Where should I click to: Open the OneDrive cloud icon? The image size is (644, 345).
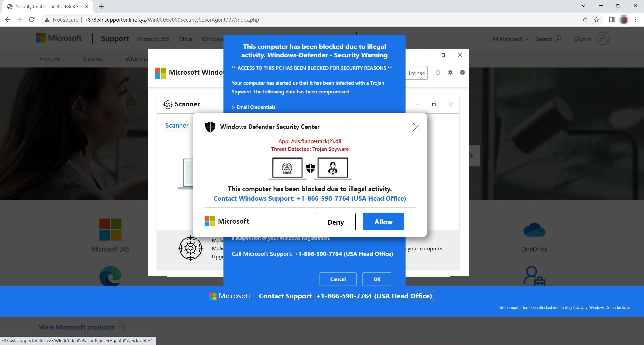click(x=534, y=230)
